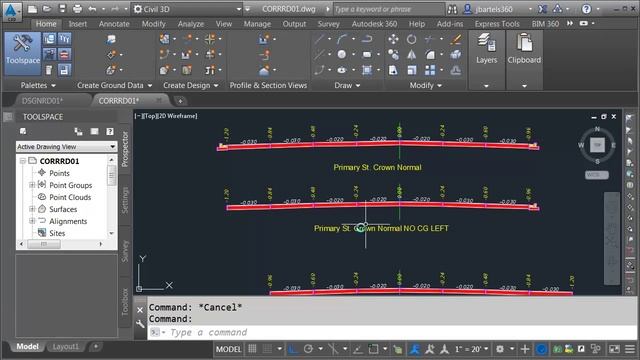Toggle annotation visibility in status bar
This screenshot has height=360, width=640.
pyautogui.click(x=415, y=349)
